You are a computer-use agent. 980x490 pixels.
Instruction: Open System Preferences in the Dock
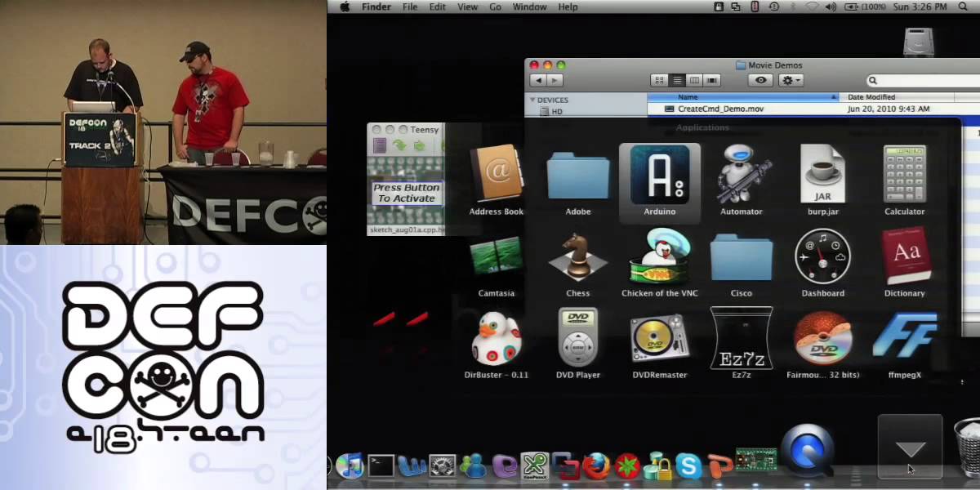(442, 466)
